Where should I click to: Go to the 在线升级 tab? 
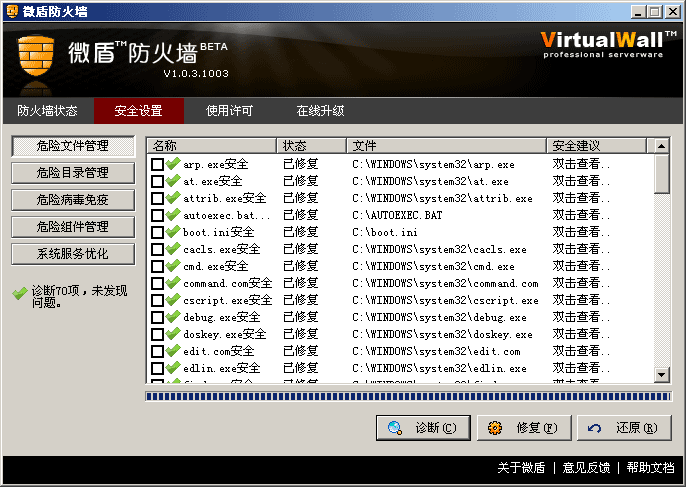(320, 111)
